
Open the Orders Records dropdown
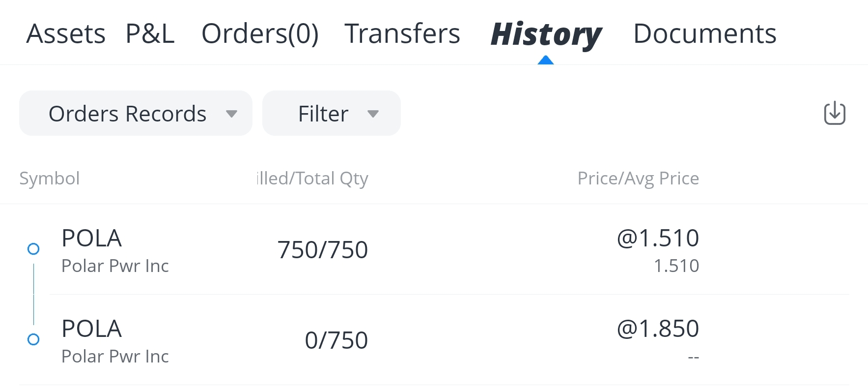tap(136, 113)
